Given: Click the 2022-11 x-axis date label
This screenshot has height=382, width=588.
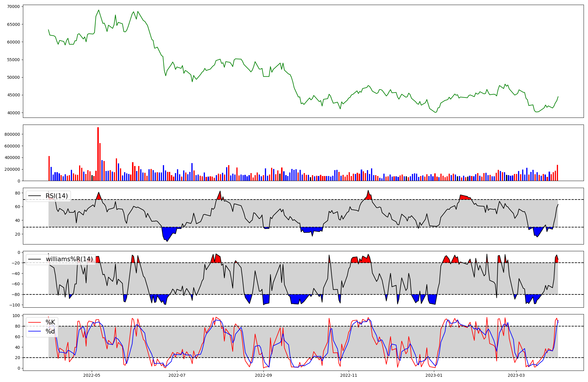Looking at the screenshot, I should pos(349,375).
